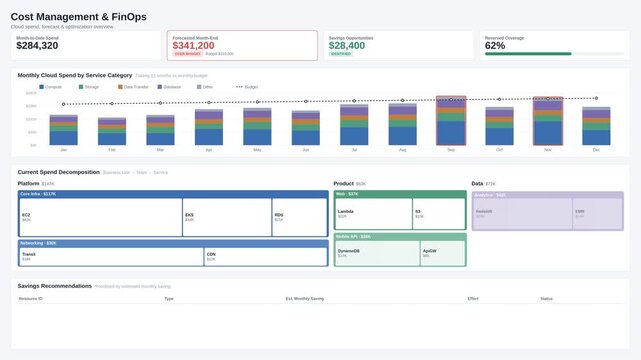This screenshot has width=641, height=360.
Task: Click the Cost Management & FinOps heading
Action: (78, 17)
